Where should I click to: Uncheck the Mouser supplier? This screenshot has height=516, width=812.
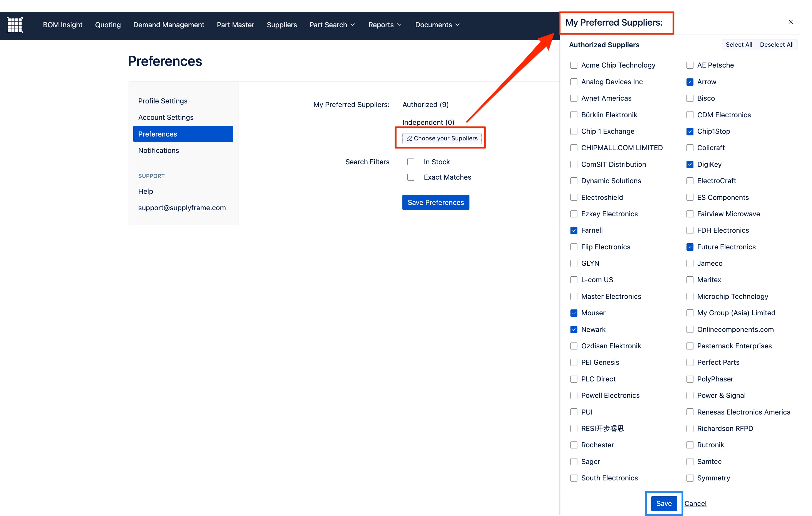(x=574, y=312)
